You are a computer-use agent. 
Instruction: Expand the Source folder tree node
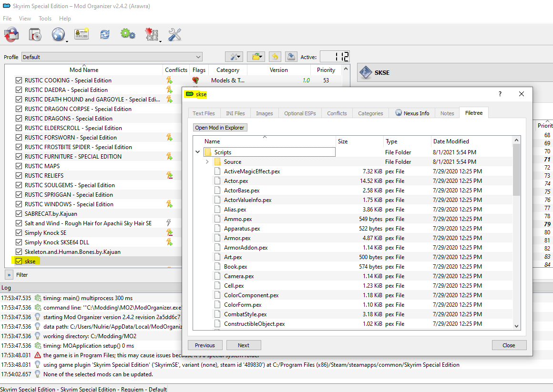pyautogui.click(x=207, y=162)
